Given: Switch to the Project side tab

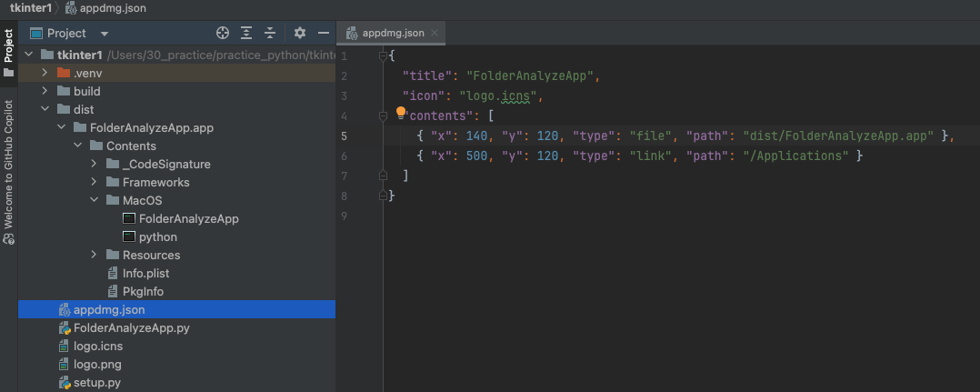Looking at the screenshot, I should click(9, 53).
